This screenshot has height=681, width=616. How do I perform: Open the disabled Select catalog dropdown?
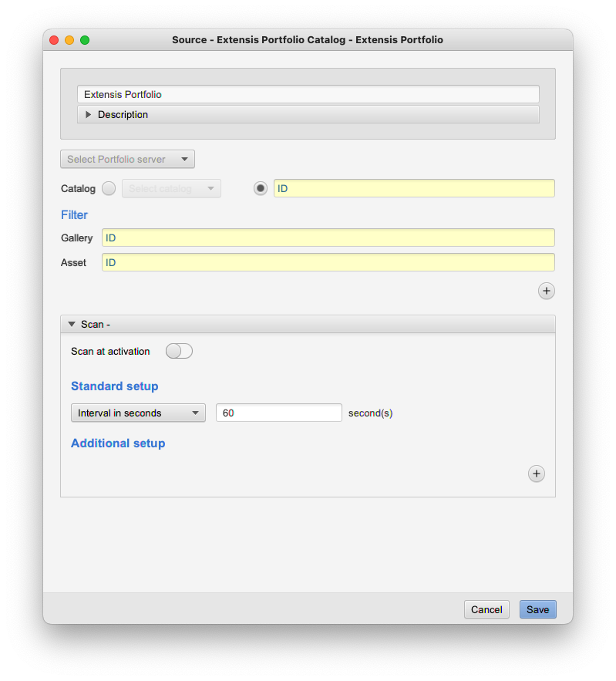tap(171, 188)
